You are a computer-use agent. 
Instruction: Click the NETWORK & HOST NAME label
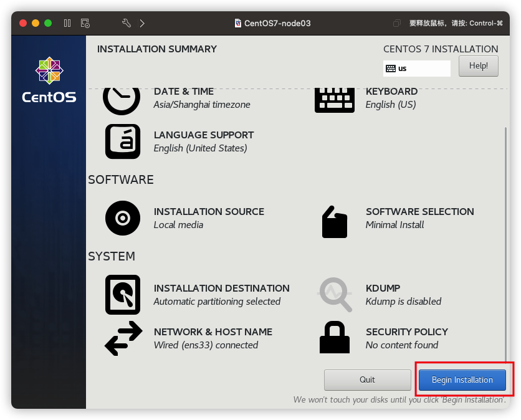pyautogui.click(x=213, y=332)
